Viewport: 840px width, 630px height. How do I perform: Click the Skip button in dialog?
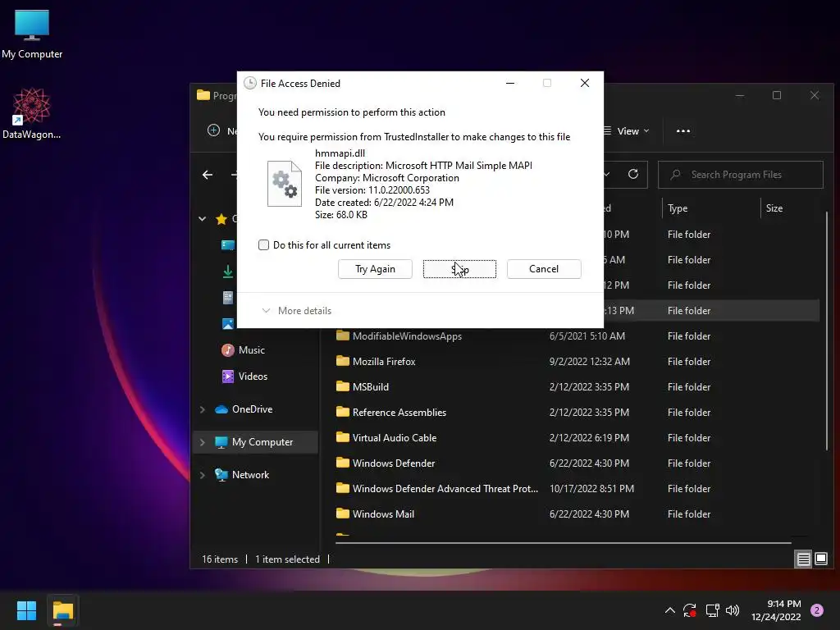pos(459,269)
